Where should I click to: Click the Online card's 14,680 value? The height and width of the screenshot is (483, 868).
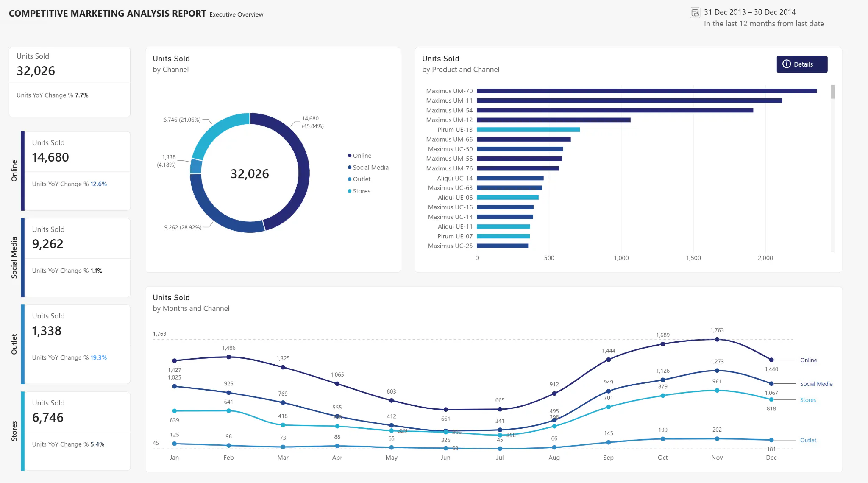click(x=50, y=157)
